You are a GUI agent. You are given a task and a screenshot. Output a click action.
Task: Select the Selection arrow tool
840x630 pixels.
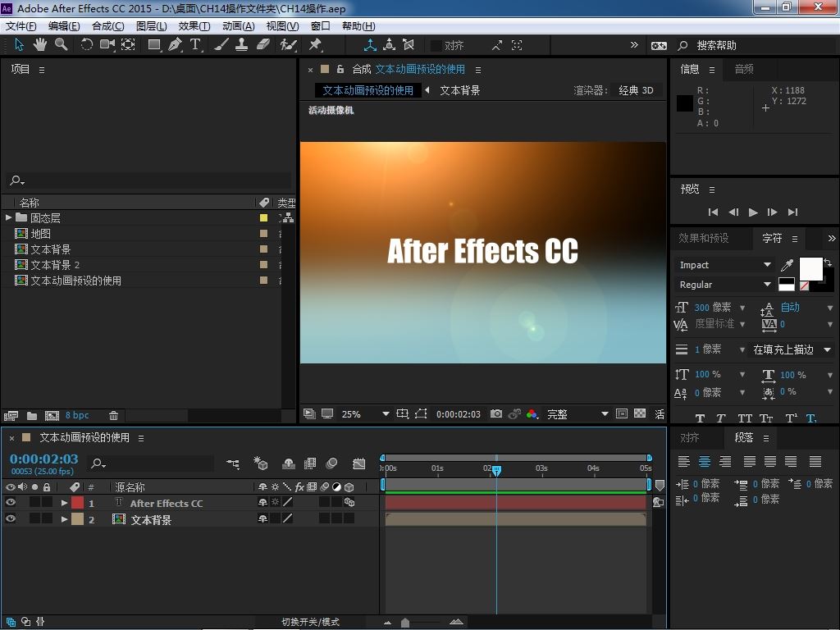(20, 45)
